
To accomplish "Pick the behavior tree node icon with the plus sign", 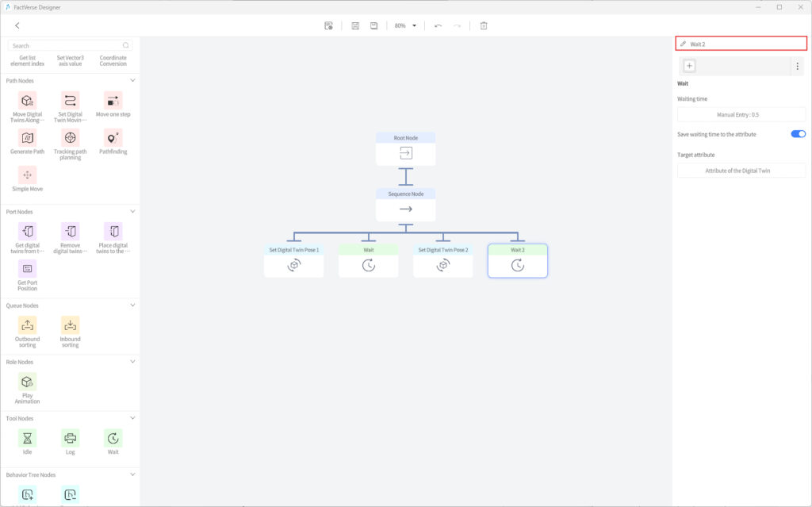I will (x=28, y=494).
